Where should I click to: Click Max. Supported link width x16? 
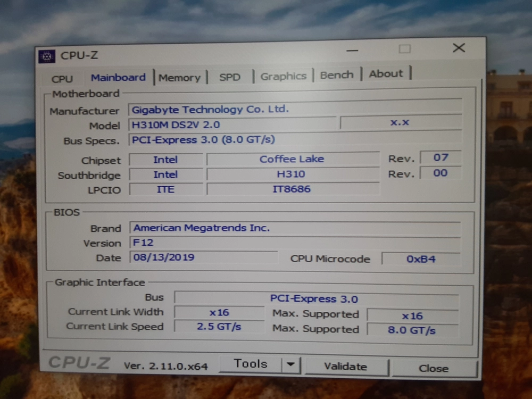(x=413, y=315)
